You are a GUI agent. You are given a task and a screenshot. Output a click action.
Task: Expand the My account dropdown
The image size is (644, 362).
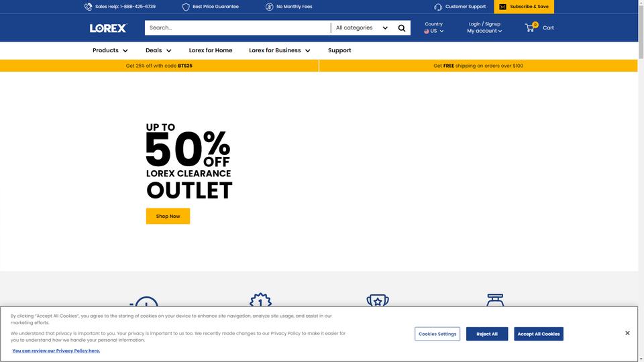[484, 31]
